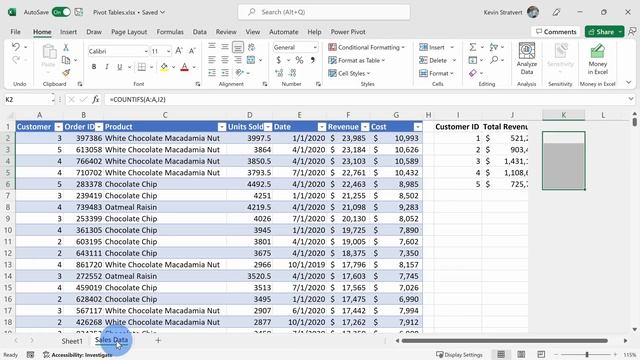Open Analyze Data

point(527,58)
